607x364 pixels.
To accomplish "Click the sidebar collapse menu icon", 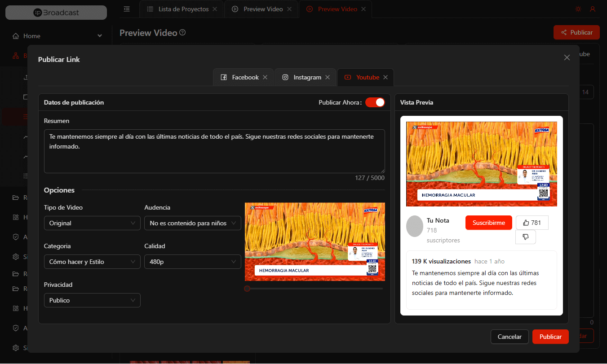I will click(127, 9).
